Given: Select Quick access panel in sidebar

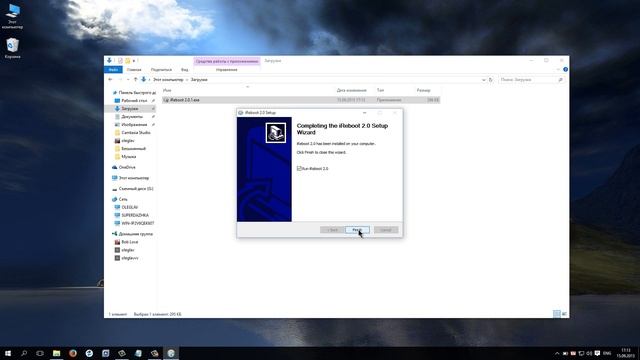Looking at the screenshot, I should (134, 93).
